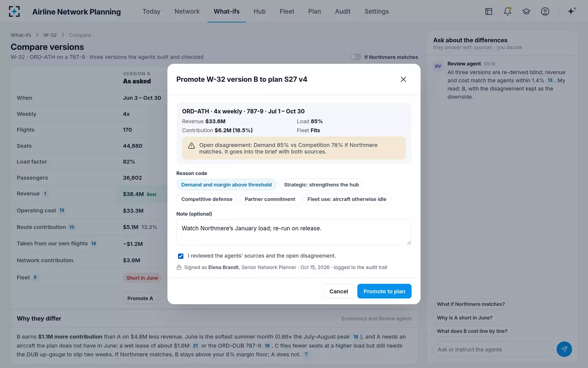Image resolution: width=588 pixels, height=368 pixels.
Task: Click the Airline Network Planning logo icon
Action: click(14, 11)
